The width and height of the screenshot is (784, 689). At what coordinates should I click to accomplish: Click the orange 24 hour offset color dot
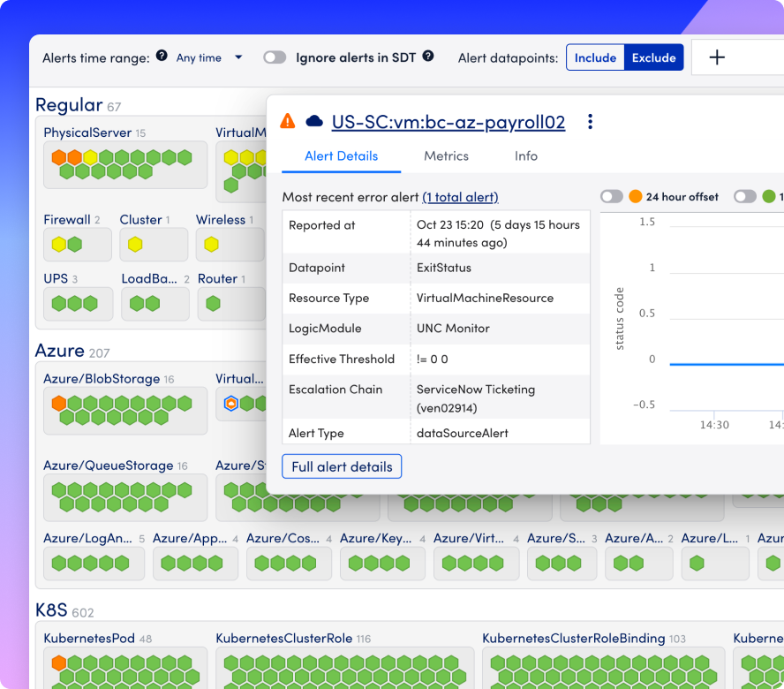click(636, 197)
